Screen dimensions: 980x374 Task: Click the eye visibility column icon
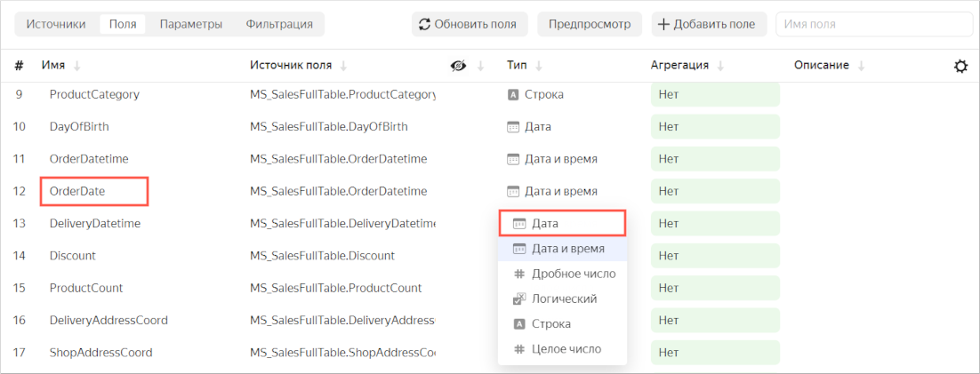pos(459,66)
